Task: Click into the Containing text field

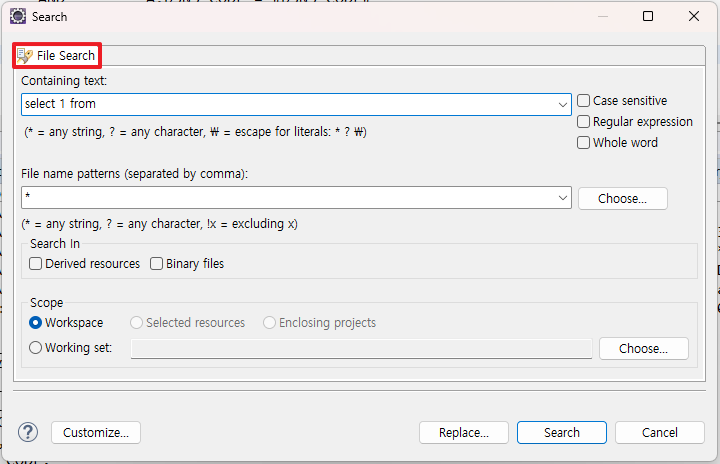Action: pos(290,104)
